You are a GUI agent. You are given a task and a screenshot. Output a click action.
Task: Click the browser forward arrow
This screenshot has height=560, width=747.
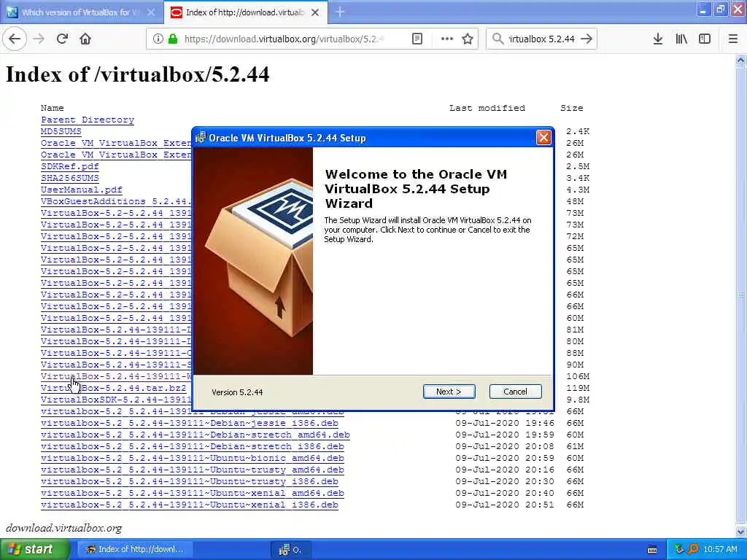pyautogui.click(x=39, y=39)
